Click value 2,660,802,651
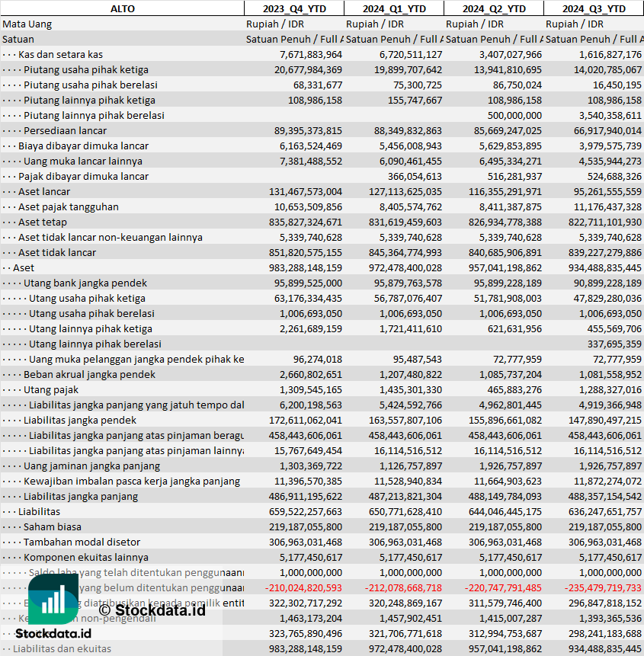This screenshot has width=644, height=656. [x=311, y=374]
